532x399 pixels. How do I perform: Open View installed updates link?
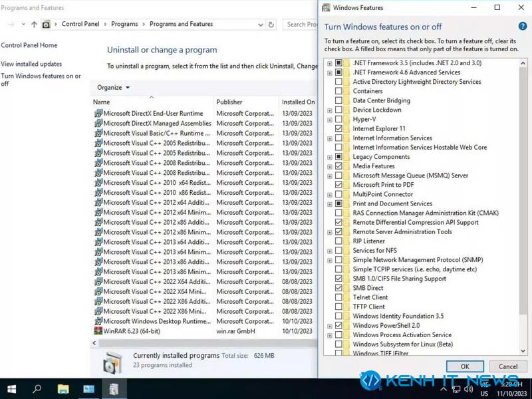pos(31,64)
